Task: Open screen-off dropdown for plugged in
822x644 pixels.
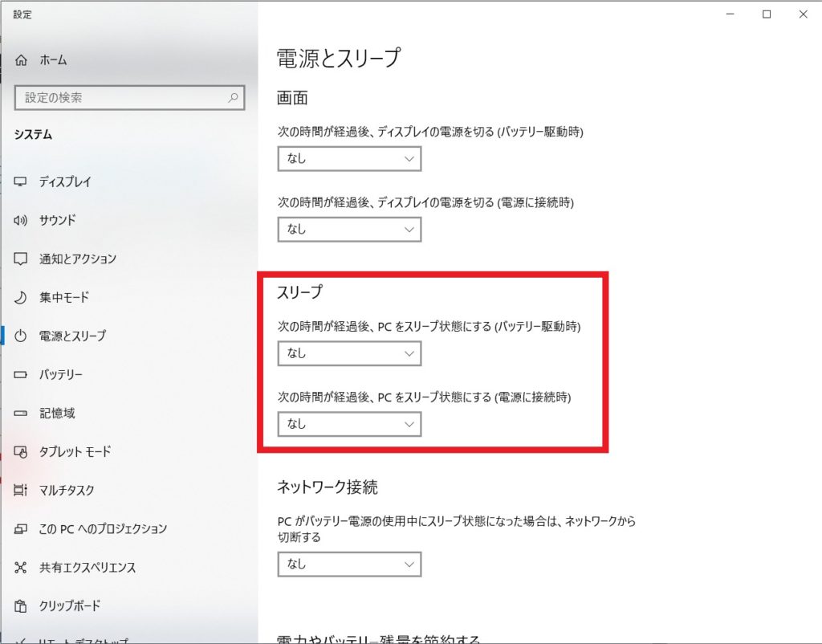Action: (349, 230)
